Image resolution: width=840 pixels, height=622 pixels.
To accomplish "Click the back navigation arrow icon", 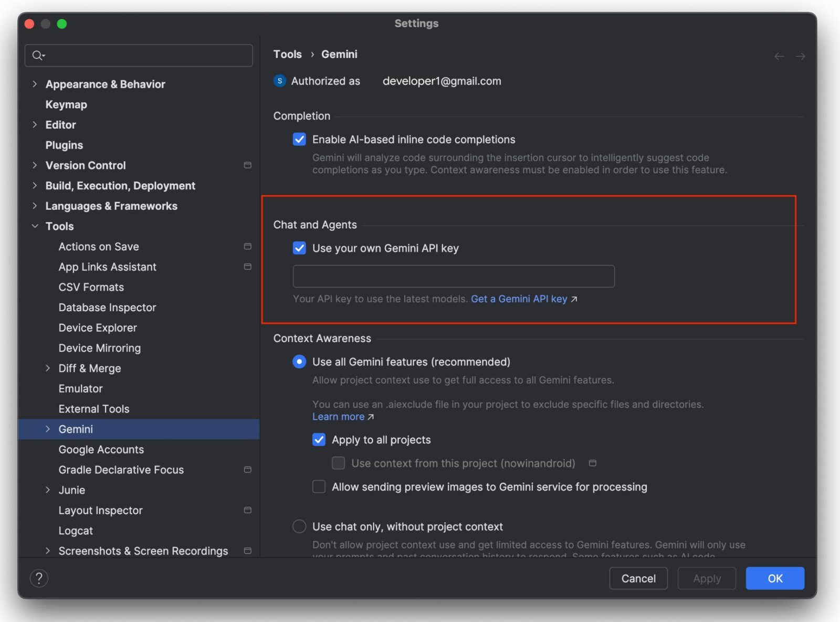I will click(779, 56).
